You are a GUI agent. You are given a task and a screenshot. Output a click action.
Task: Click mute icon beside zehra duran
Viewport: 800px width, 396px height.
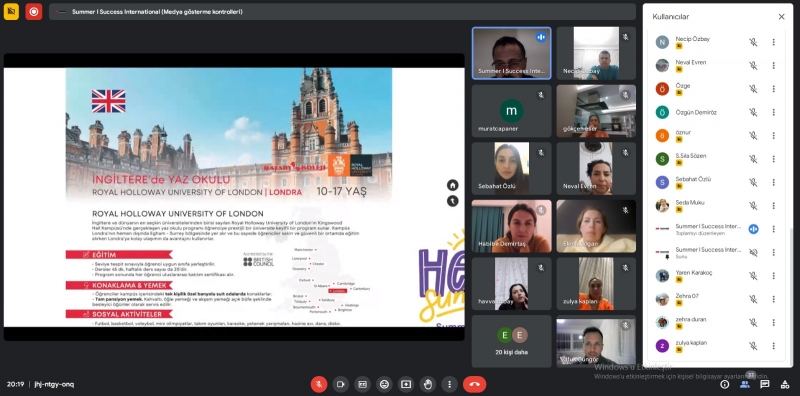tap(753, 323)
